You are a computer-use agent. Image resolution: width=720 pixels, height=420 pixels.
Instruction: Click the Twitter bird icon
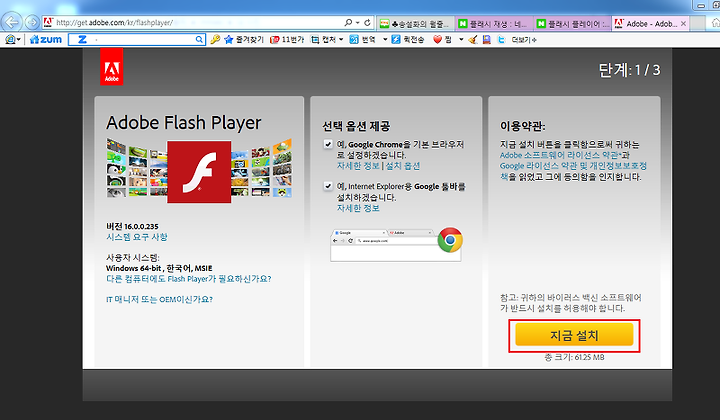click(501, 40)
